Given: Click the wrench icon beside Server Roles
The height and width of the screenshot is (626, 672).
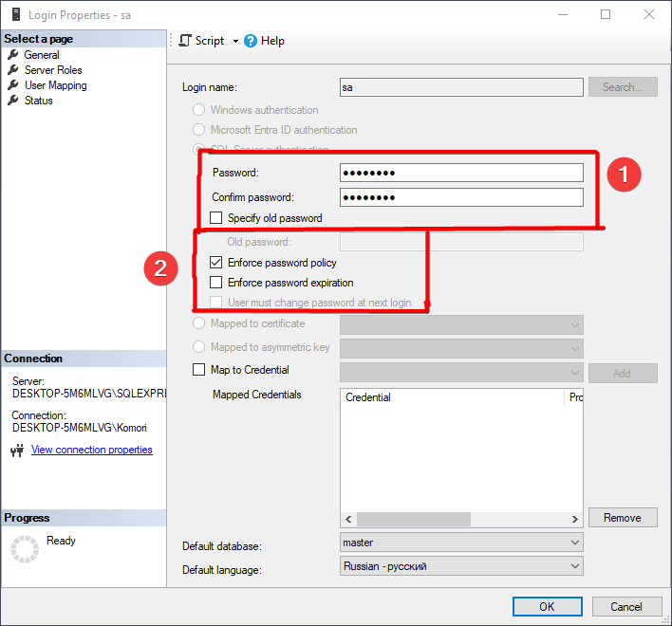Looking at the screenshot, I should coord(13,70).
